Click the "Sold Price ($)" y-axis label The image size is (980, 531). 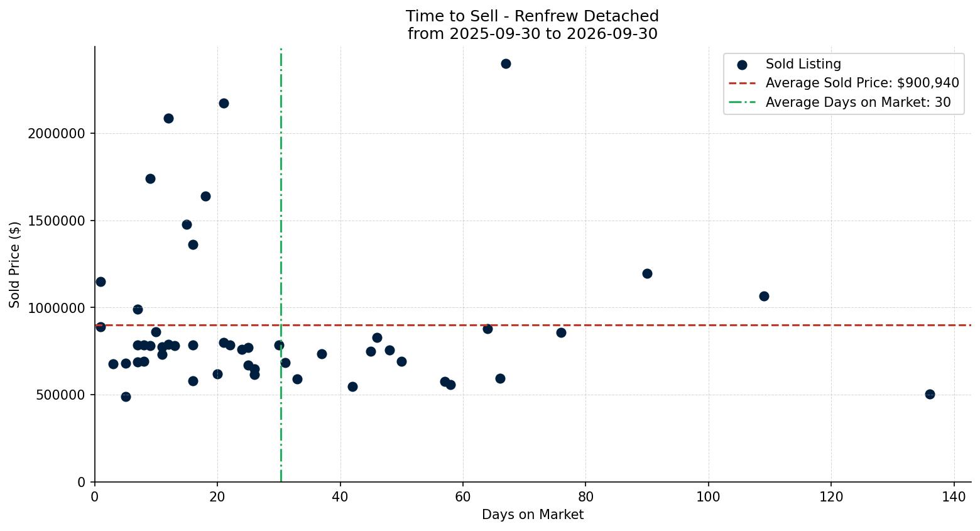[14, 265]
